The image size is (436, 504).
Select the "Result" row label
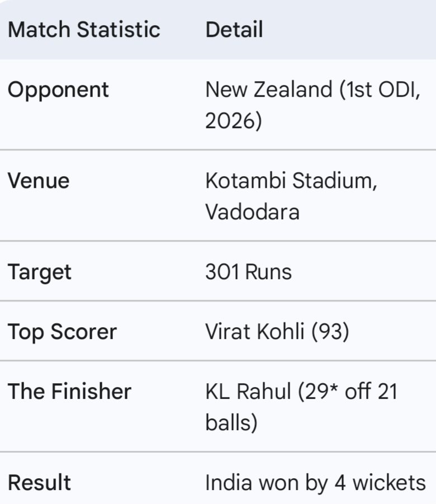(39, 483)
